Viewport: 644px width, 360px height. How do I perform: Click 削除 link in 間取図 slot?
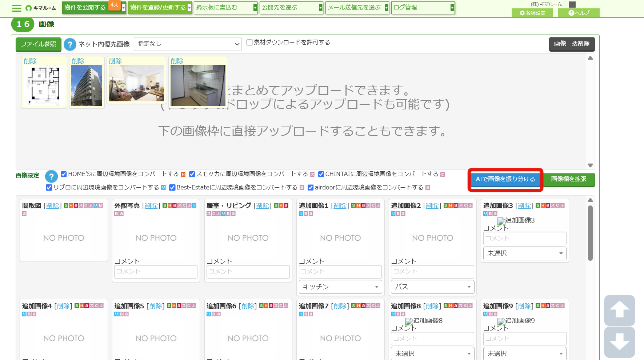[x=53, y=206]
